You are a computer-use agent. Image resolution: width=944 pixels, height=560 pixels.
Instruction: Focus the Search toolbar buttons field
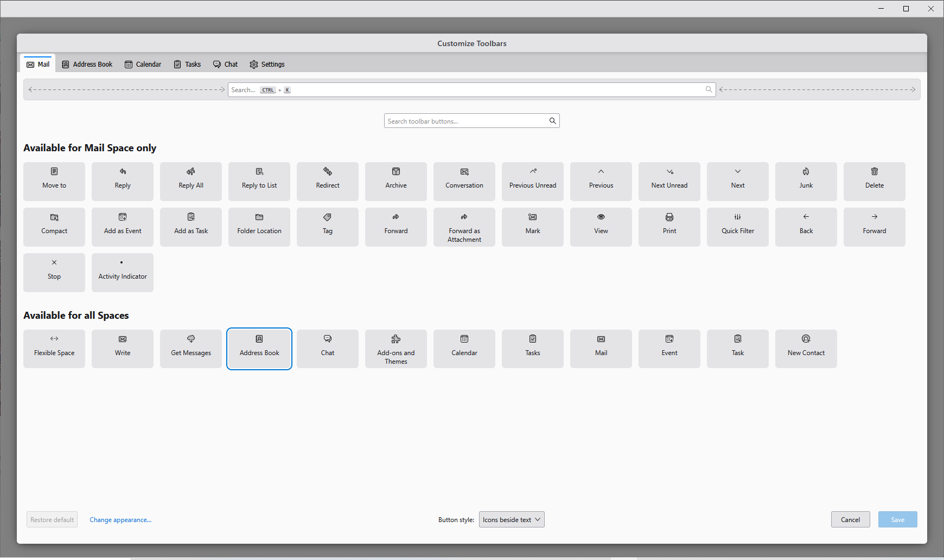[x=467, y=121]
